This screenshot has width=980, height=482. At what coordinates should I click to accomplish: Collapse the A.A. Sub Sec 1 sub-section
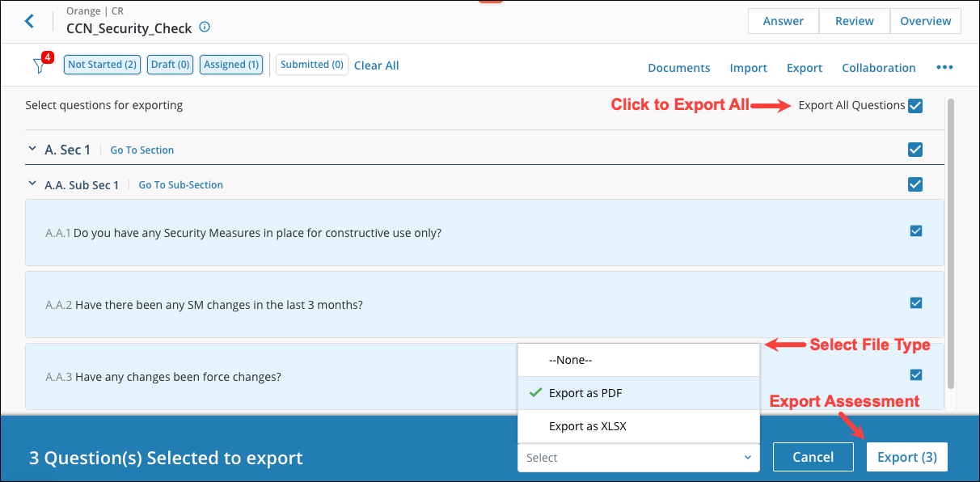[32, 184]
